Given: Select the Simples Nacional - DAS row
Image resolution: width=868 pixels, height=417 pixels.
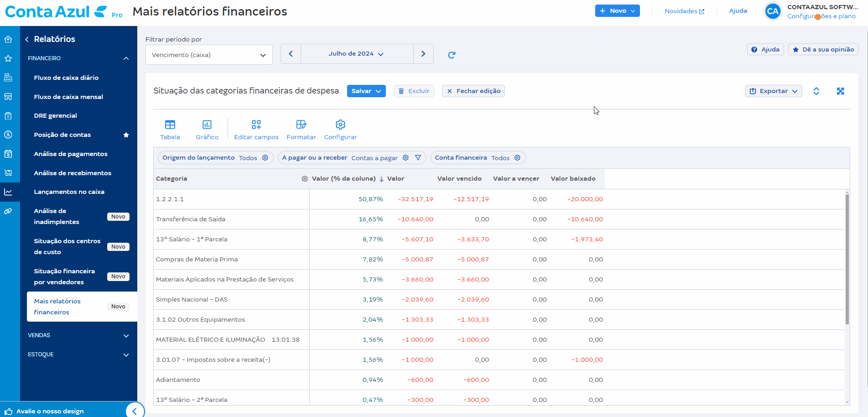Looking at the screenshot, I should 499,300.
